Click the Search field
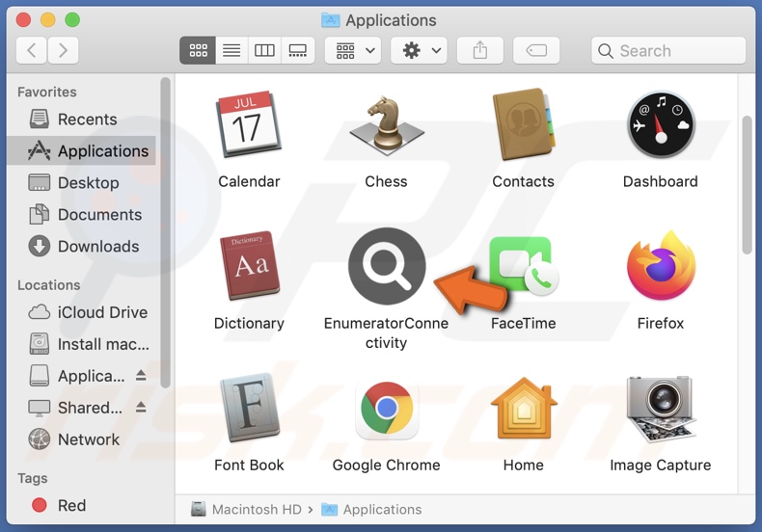 (x=668, y=50)
